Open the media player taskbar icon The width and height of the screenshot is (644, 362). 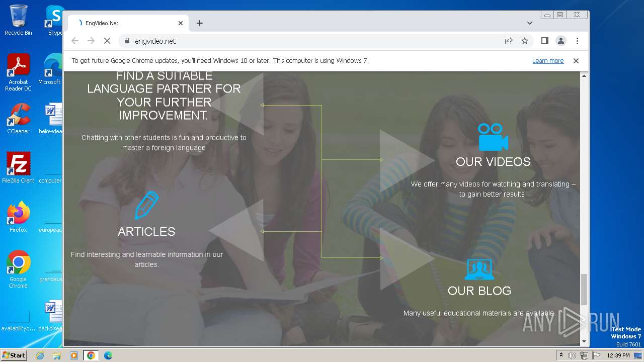point(74,355)
